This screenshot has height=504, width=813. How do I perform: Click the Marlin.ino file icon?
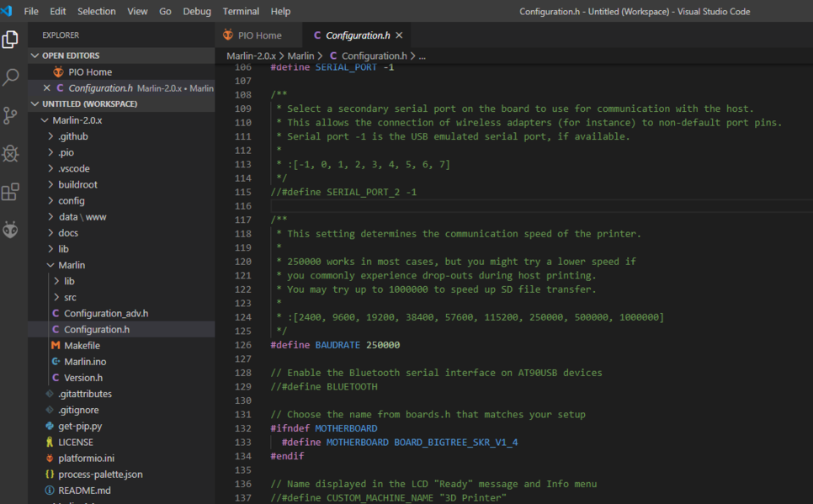coord(56,362)
